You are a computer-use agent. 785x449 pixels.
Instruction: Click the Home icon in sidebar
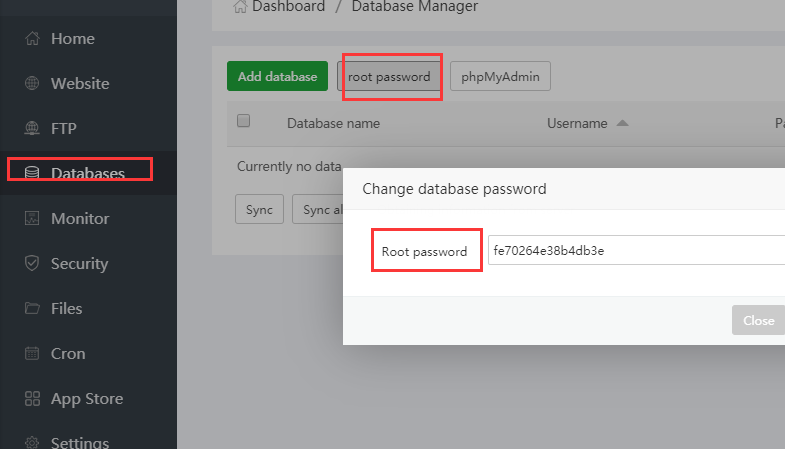click(32, 39)
